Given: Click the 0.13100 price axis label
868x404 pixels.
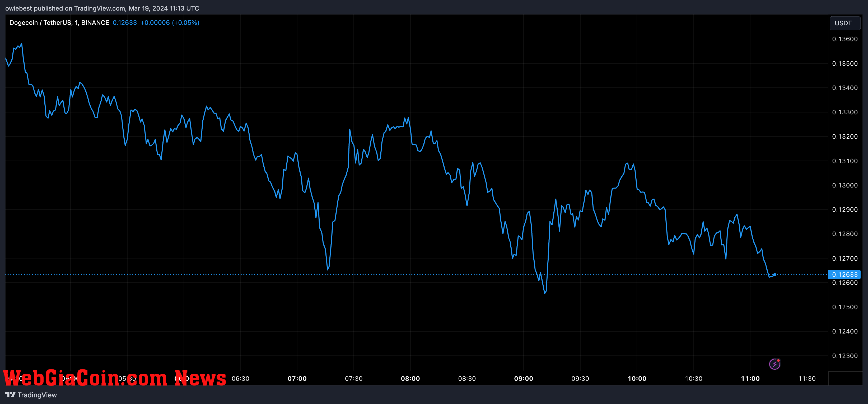Looking at the screenshot, I should pyautogui.click(x=845, y=161).
